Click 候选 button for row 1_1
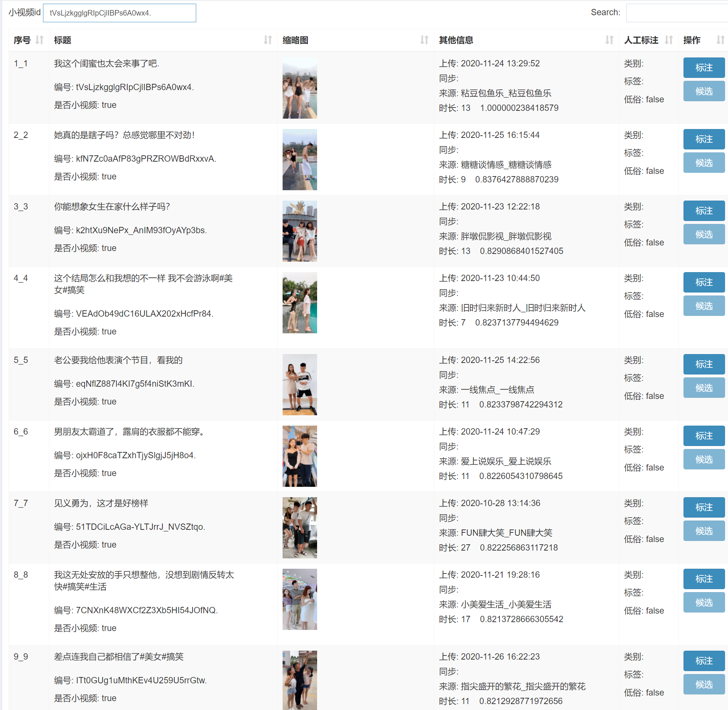This screenshot has width=728, height=710. pyautogui.click(x=704, y=91)
